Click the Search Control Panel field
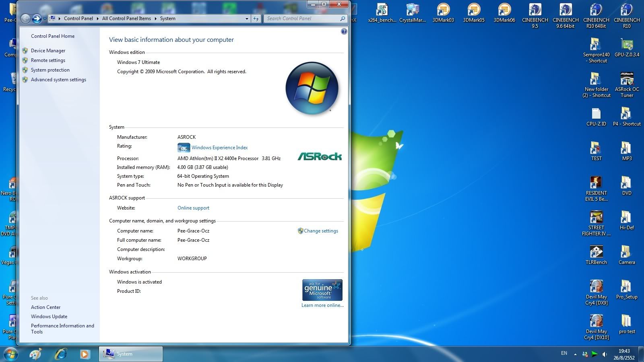 305,19
